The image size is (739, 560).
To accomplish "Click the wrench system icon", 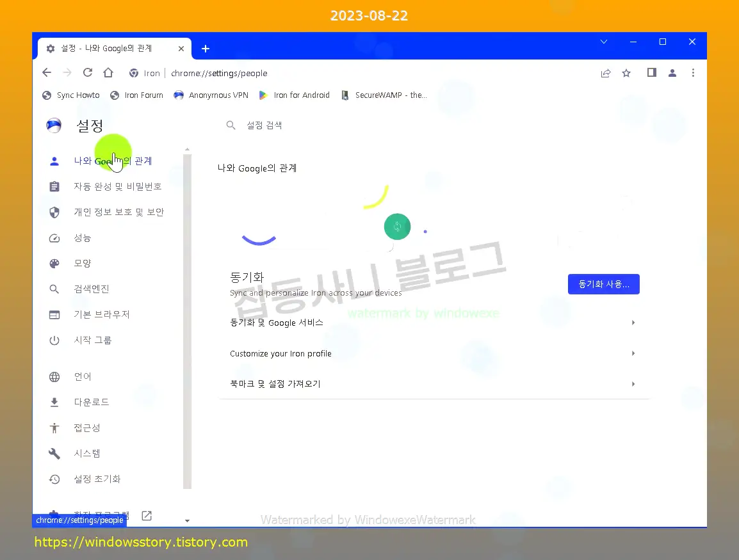I will [54, 454].
